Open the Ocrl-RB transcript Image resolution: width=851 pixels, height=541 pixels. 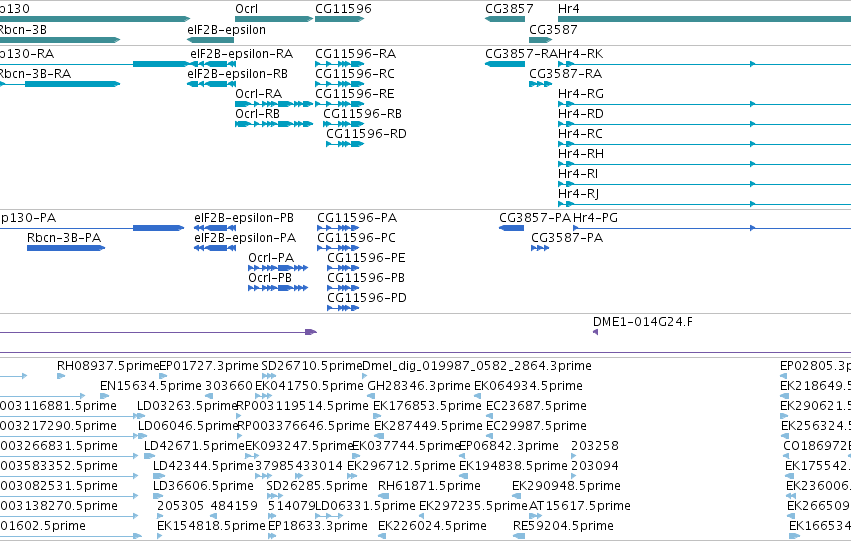(x=274, y=124)
